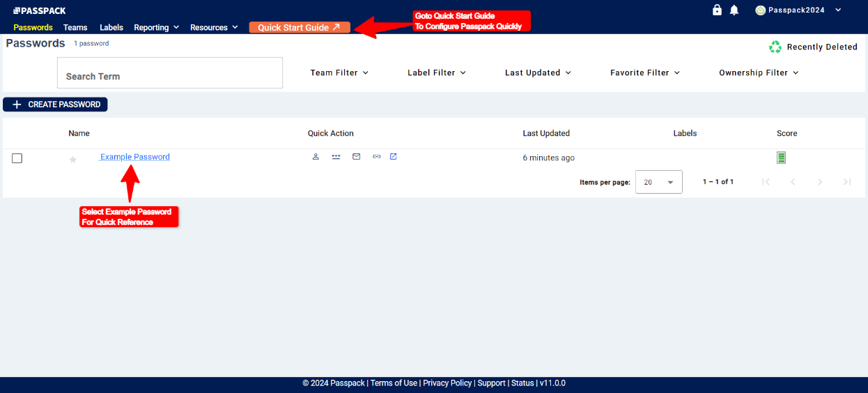Open the Labels page
The height and width of the screenshot is (393, 868).
click(111, 27)
